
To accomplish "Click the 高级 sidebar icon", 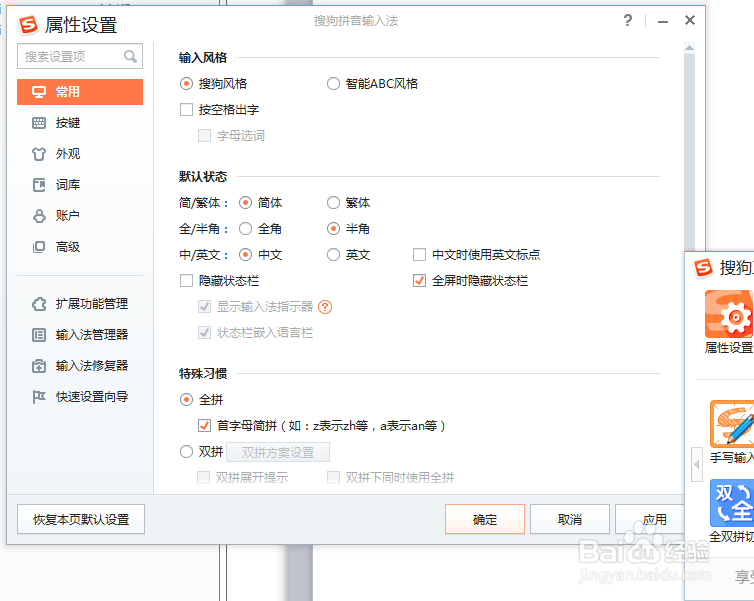I will (x=39, y=247).
